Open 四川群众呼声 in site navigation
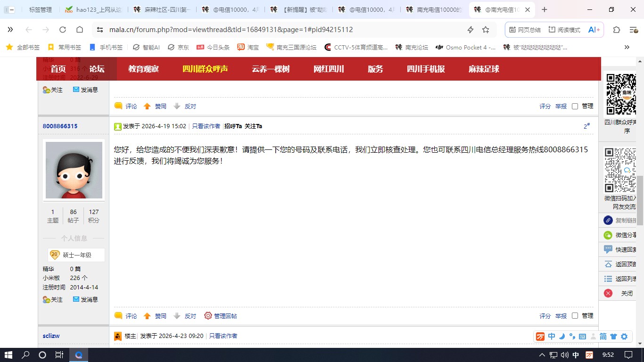This screenshot has width=644, height=362. 205,69
